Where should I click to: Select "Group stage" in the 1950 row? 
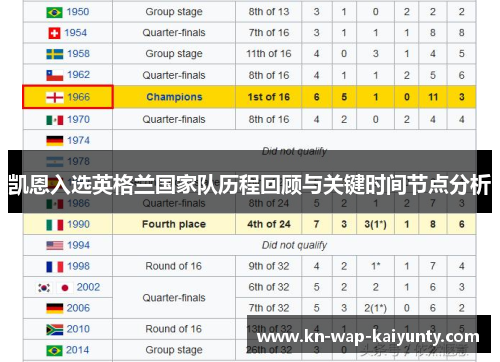point(174,12)
